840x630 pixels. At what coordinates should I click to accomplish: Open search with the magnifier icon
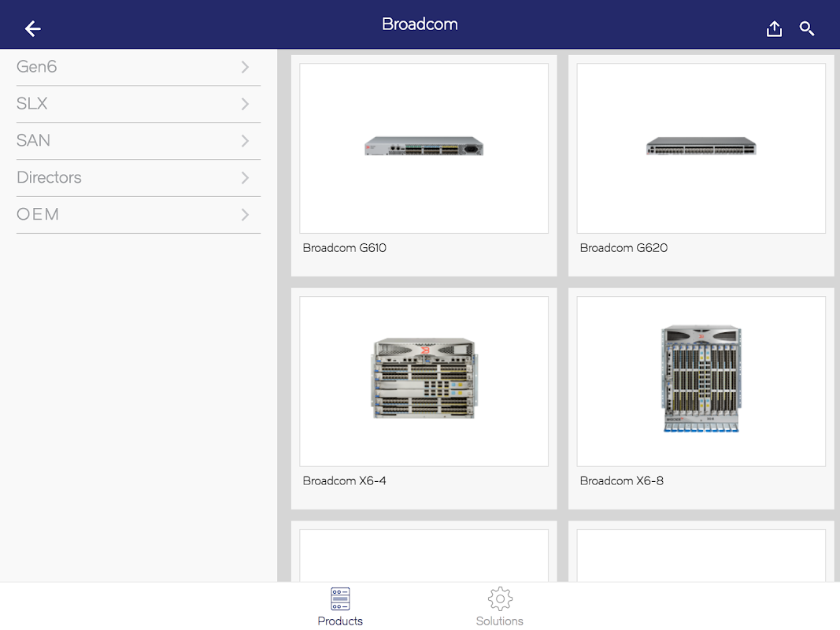[x=807, y=28]
